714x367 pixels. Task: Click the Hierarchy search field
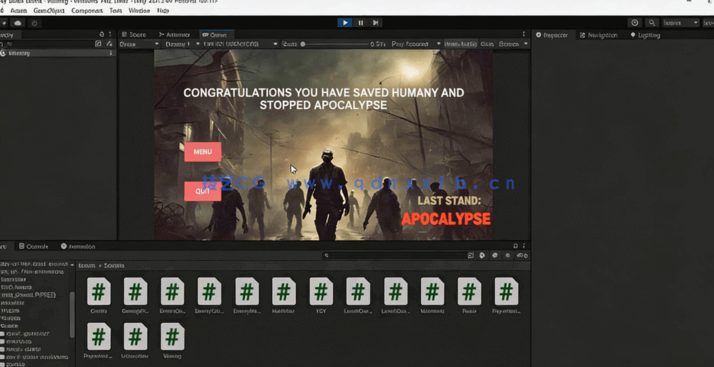tap(46, 44)
